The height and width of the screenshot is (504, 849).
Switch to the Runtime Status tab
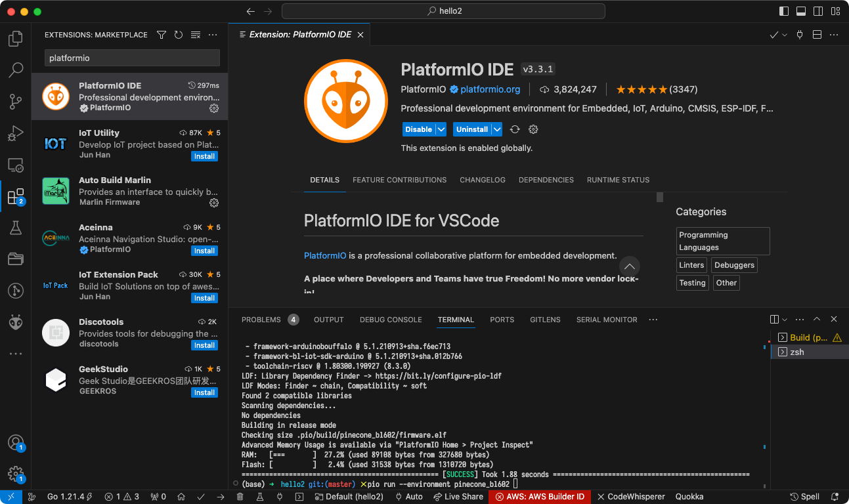[618, 180]
